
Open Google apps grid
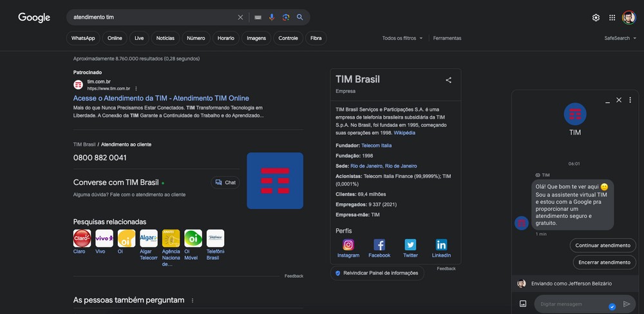click(612, 17)
